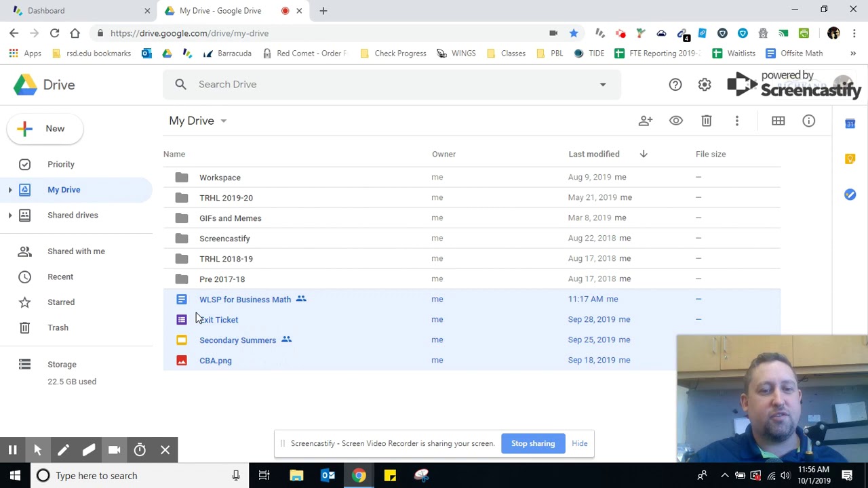Click the remove trash can toolbar icon
The height and width of the screenshot is (488, 868).
707,121
